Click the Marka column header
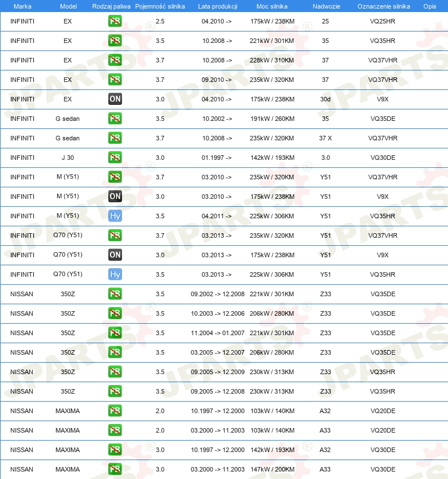Screen dimensions: 448x479 22,6
